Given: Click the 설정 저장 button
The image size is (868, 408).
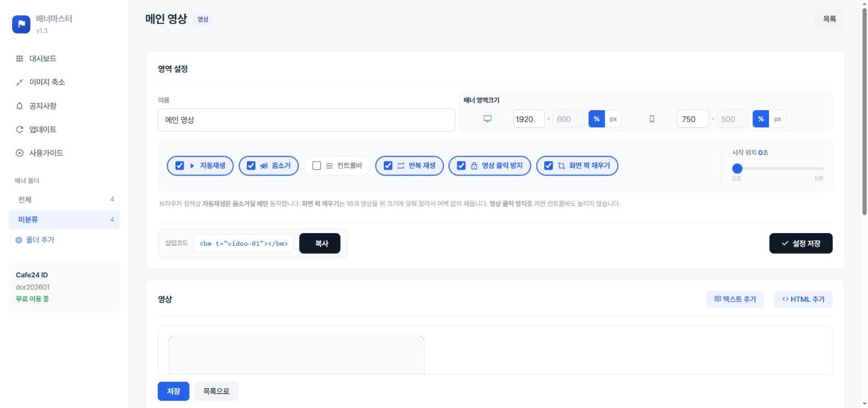Looking at the screenshot, I should (800, 244).
